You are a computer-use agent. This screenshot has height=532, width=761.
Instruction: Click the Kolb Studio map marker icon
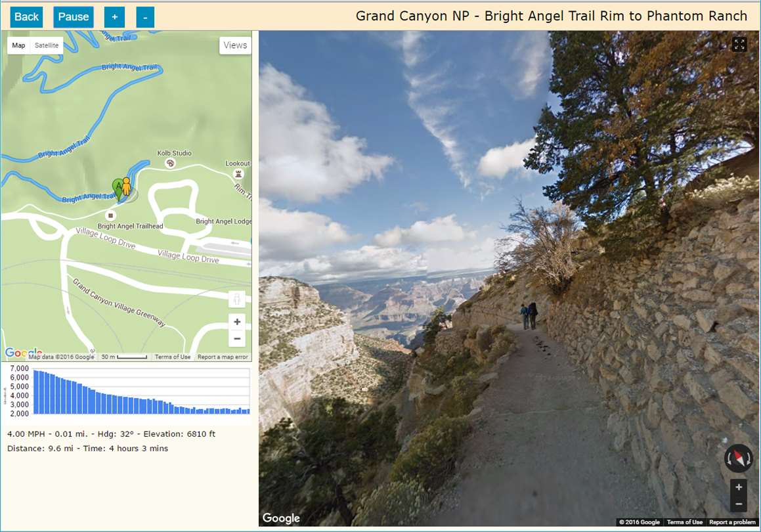pyautogui.click(x=170, y=163)
